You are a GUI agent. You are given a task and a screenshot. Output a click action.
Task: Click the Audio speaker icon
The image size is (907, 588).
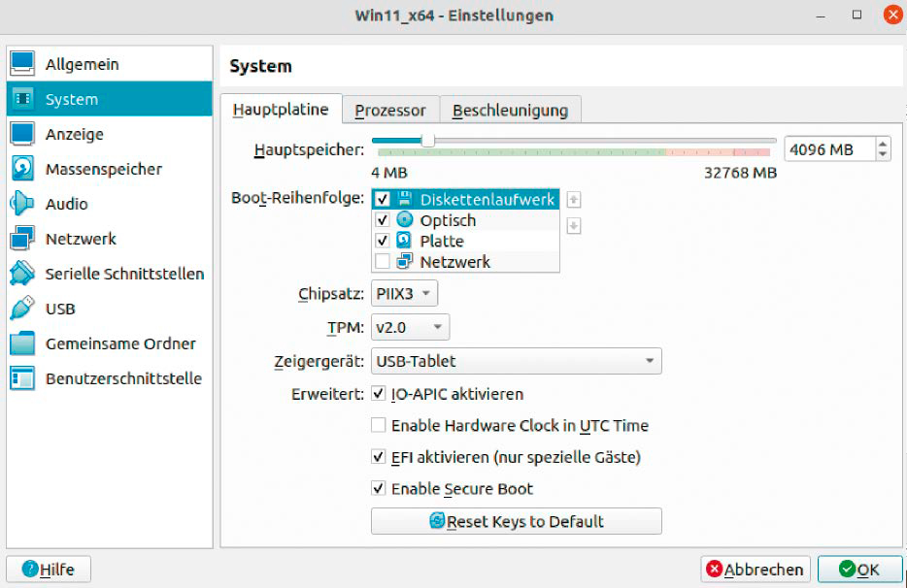22,204
